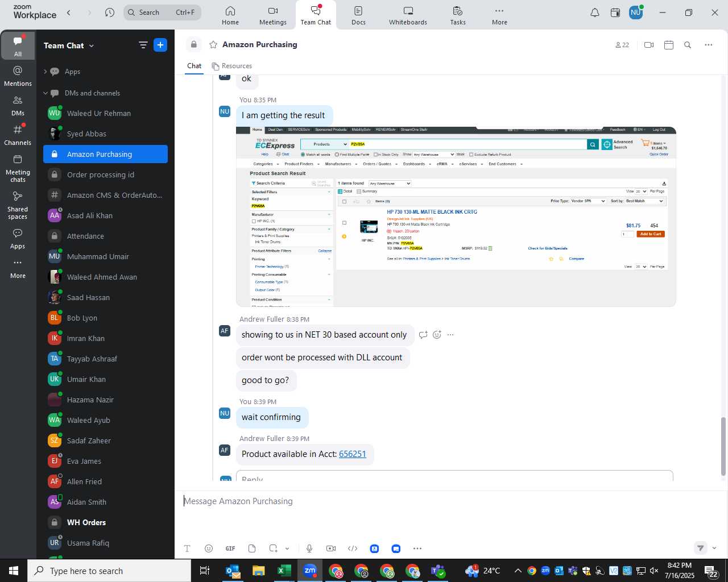Viewport: 728px width, 582px height.
Task: Open Mentions in the left rail
Action: pyautogui.click(x=18, y=76)
